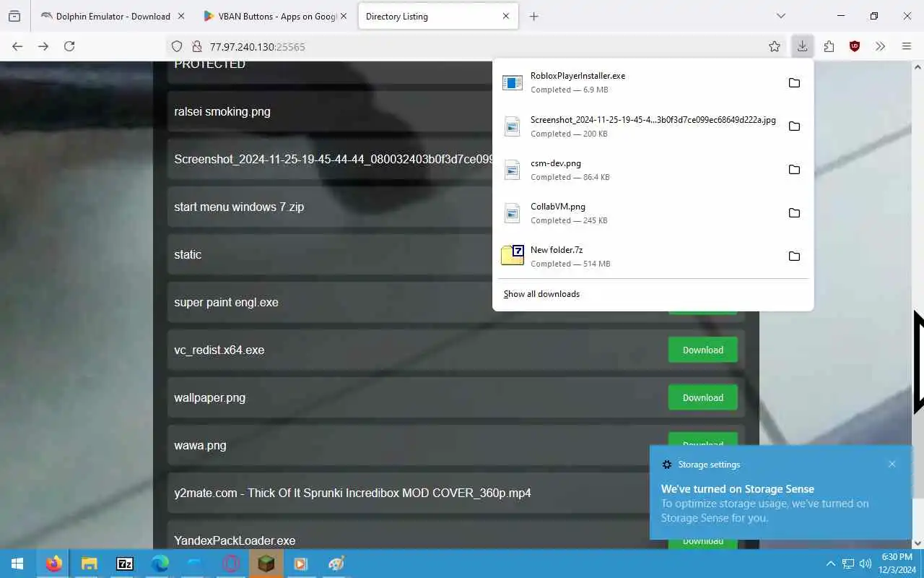This screenshot has height=578, width=924.
Task: Open File Explorer from the taskbar
Action: coord(89,564)
